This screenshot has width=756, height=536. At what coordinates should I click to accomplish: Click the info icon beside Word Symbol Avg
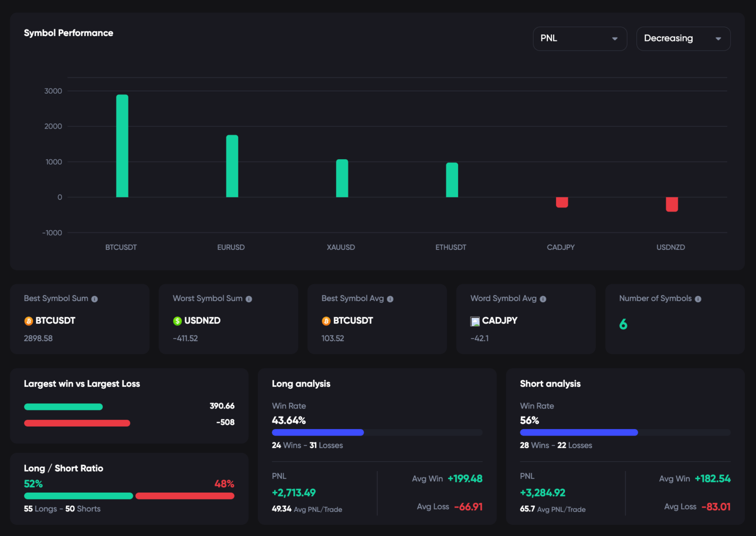[x=543, y=299]
